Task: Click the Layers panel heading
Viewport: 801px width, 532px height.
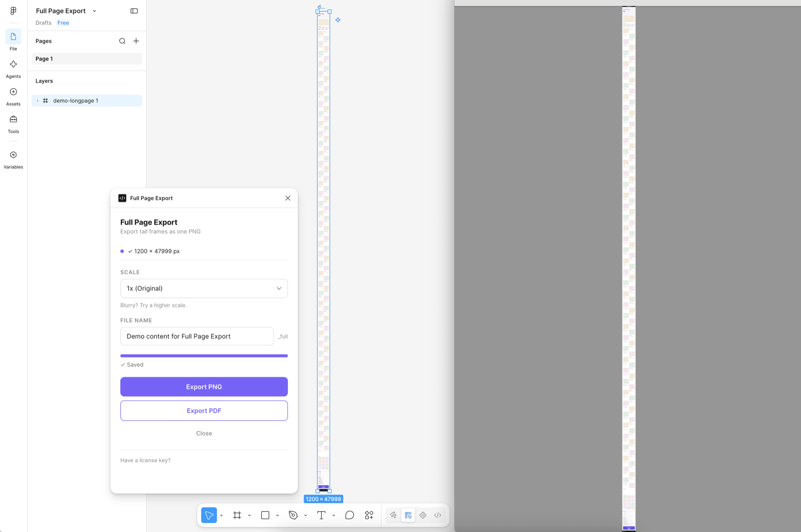Action: pos(44,81)
